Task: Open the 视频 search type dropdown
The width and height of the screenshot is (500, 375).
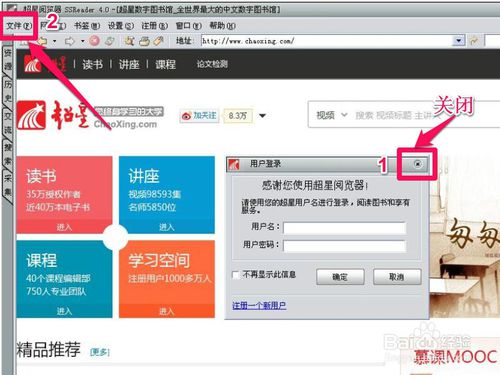Action: click(x=331, y=115)
